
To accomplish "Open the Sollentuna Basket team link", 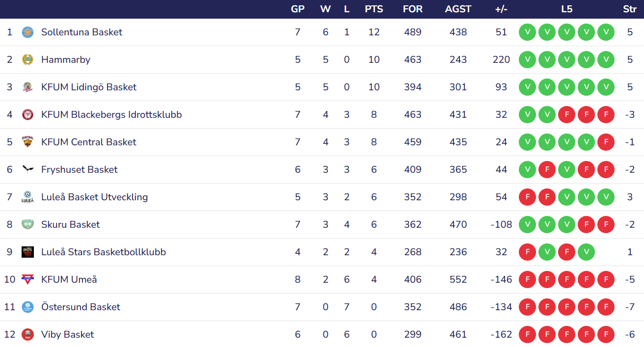I will pyautogui.click(x=81, y=32).
